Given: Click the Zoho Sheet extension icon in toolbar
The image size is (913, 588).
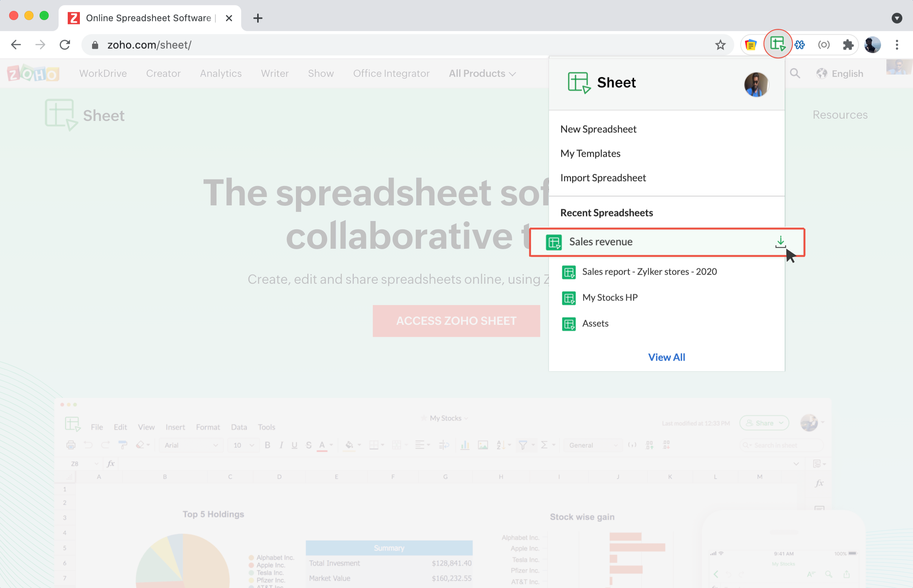Looking at the screenshot, I should pyautogui.click(x=778, y=44).
